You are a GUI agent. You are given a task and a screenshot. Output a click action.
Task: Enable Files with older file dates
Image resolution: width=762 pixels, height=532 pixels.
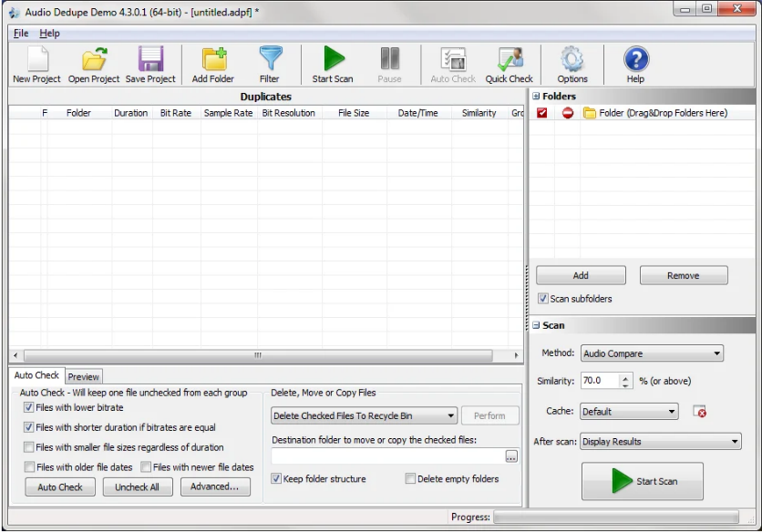point(29,467)
